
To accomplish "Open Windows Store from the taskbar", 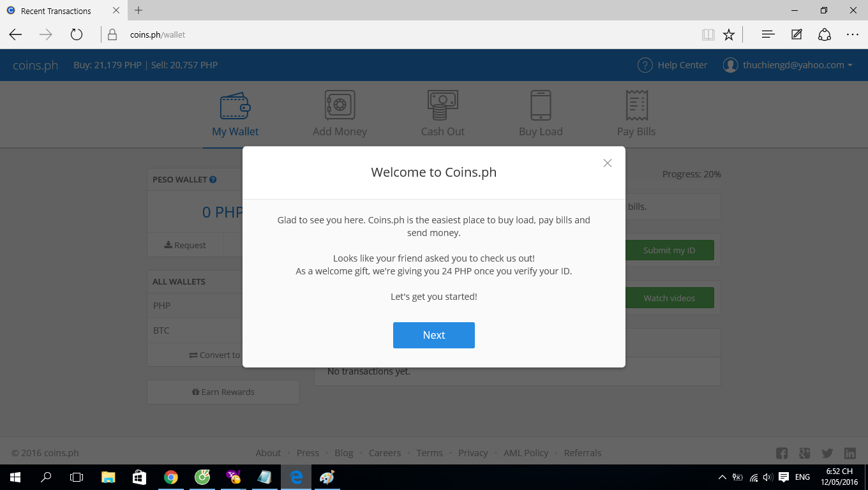I will 139,477.
